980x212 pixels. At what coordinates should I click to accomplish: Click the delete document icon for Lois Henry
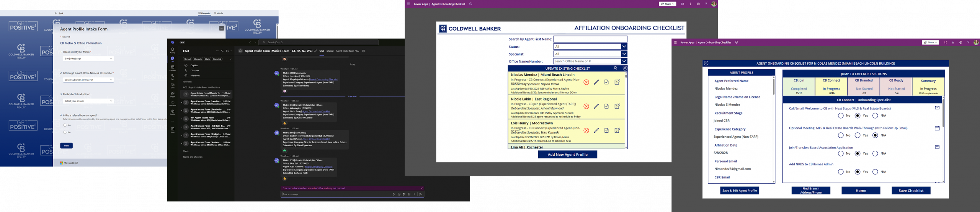(x=617, y=130)
